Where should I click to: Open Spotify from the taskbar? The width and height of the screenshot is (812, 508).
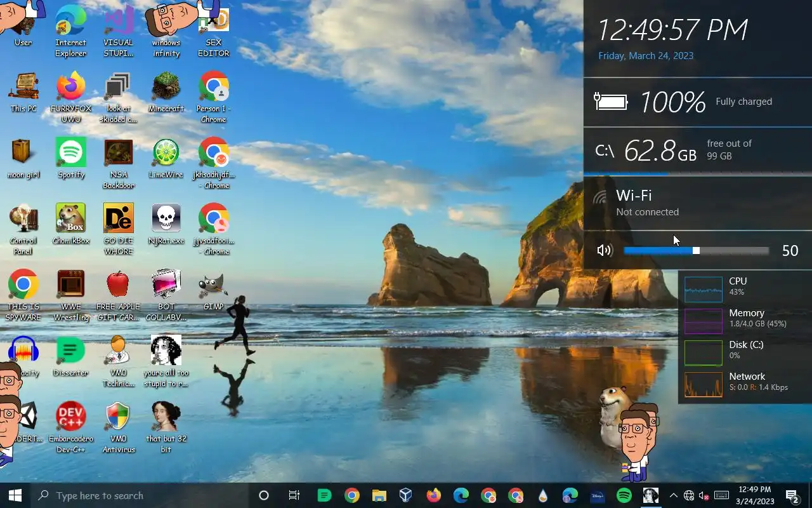[624, 495]
